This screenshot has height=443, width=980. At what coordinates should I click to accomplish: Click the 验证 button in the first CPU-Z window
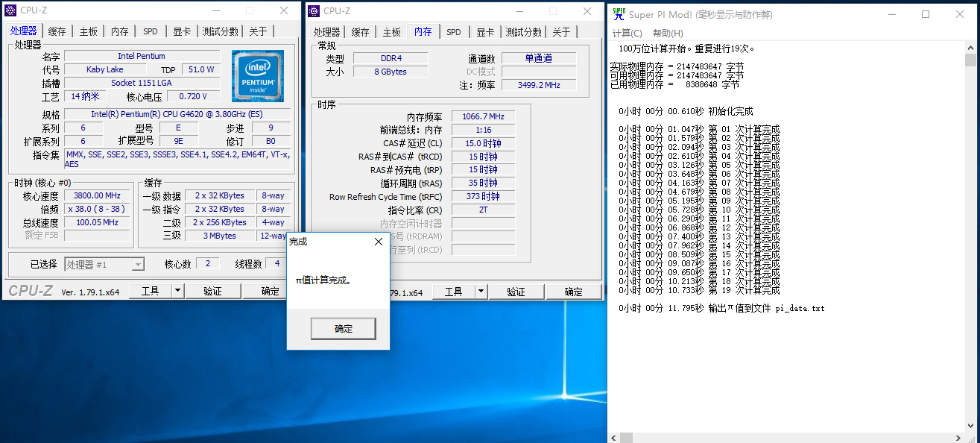(213, 291)
